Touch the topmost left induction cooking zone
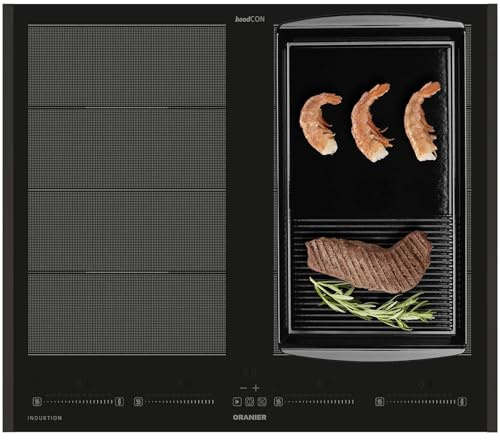Viewport: 500px width, 440px height. 127,66
